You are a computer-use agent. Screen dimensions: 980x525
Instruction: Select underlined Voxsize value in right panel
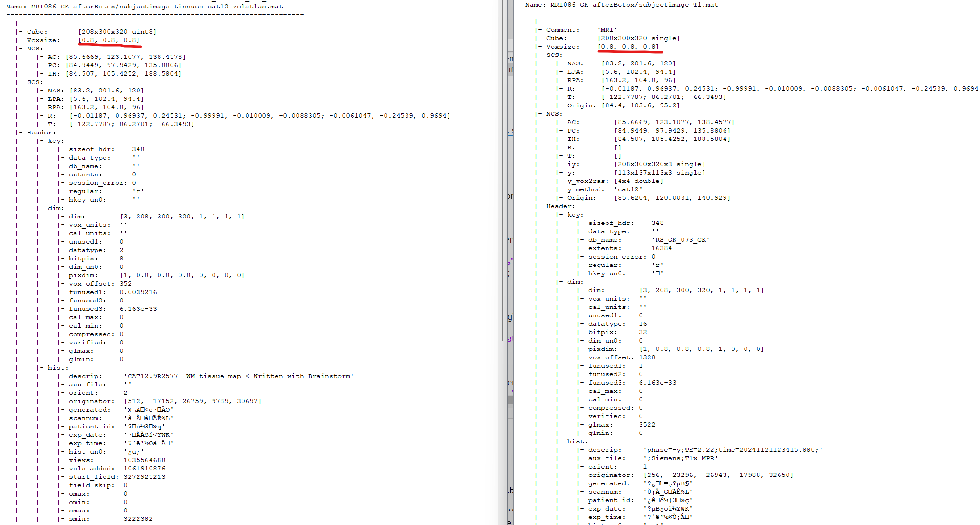[x=628, y=47]
